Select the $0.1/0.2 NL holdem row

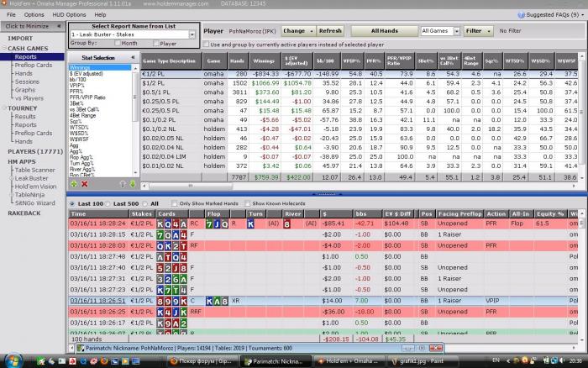click(360, 129)
